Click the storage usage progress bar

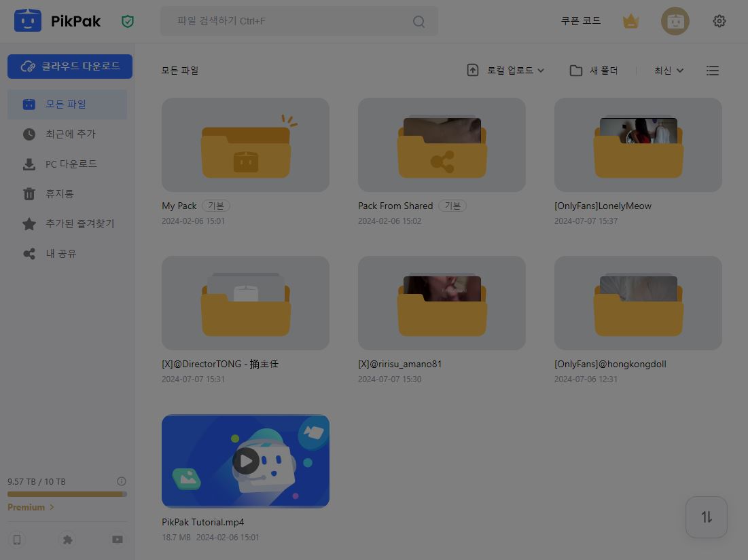click(67, 494)
